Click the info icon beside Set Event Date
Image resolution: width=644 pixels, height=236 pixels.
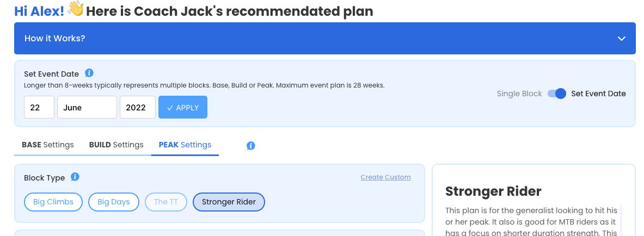pyautogui.click(x=89, y=73)
